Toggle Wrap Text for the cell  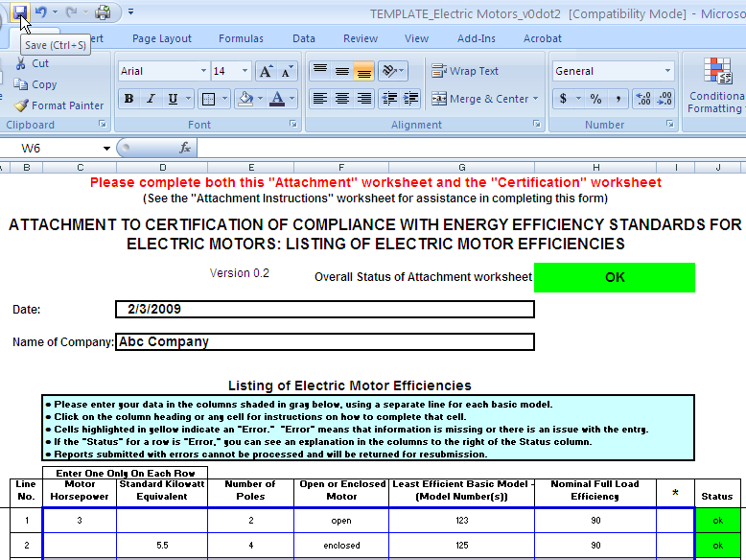click(465, 71)
